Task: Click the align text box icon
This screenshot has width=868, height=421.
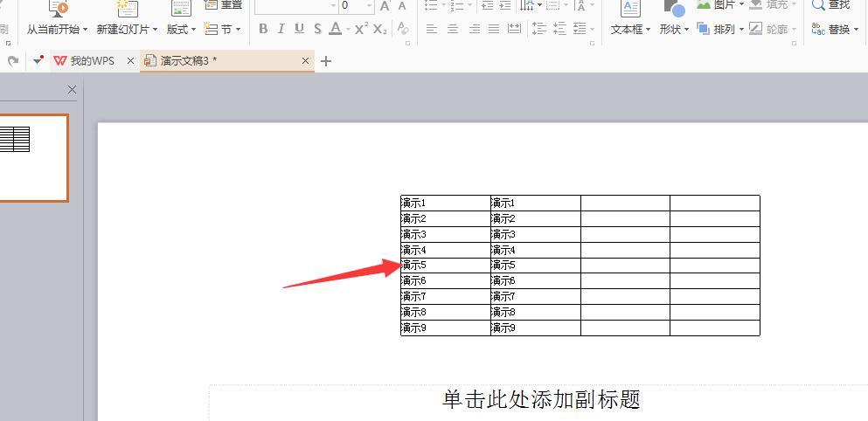Action: click(552, 5)
